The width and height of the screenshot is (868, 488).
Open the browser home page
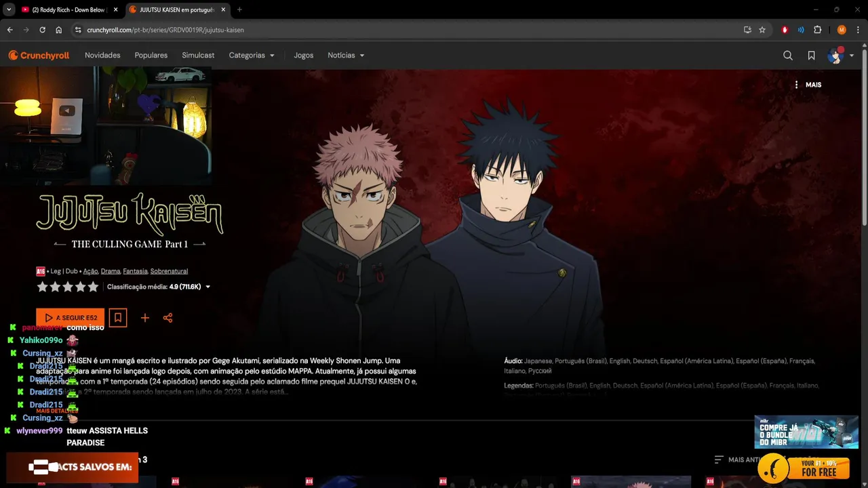click(59, 30)
